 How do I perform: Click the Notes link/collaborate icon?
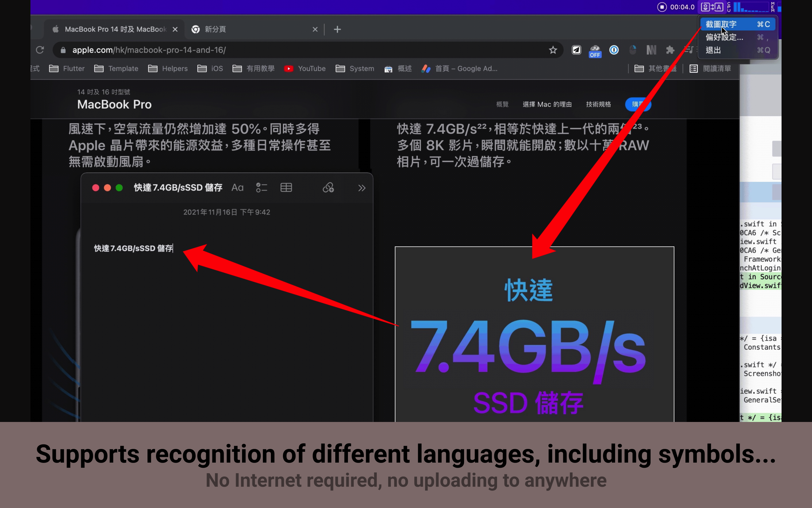point(328,187)
